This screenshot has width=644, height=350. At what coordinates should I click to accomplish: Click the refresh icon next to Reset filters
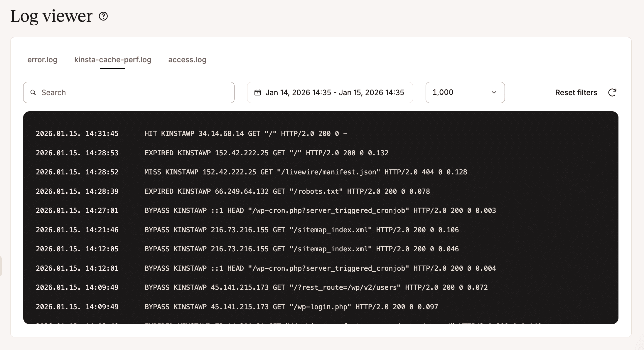point(612,92)
